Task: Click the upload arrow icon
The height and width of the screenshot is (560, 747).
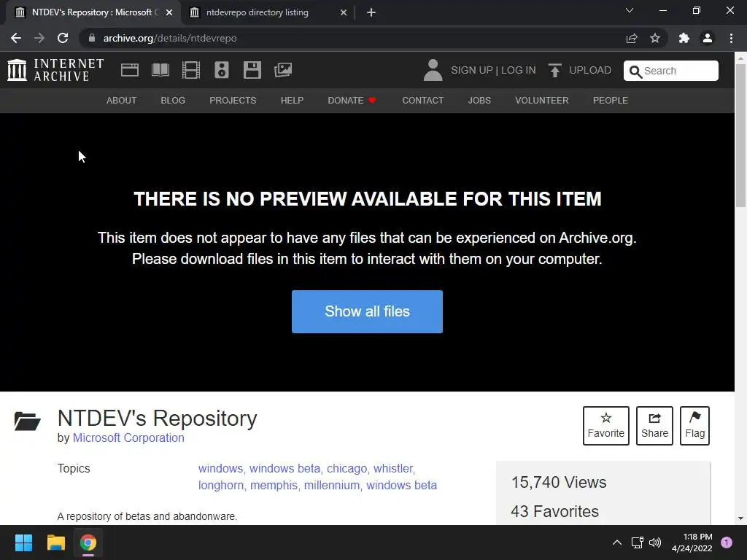Action: 555,70
